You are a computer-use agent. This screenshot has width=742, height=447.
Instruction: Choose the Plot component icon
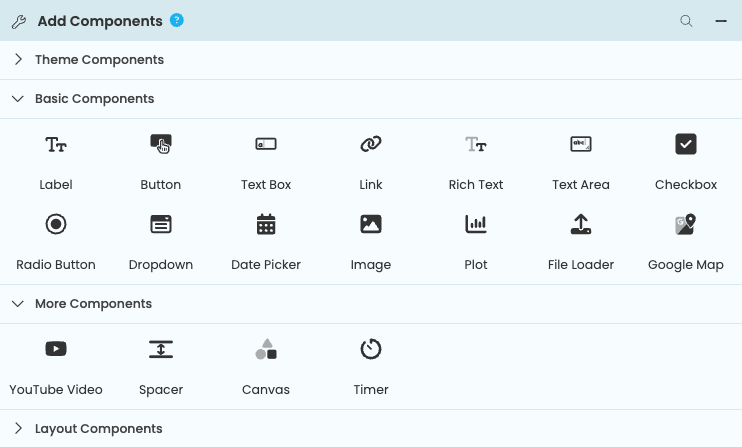[x=476, y=225]
